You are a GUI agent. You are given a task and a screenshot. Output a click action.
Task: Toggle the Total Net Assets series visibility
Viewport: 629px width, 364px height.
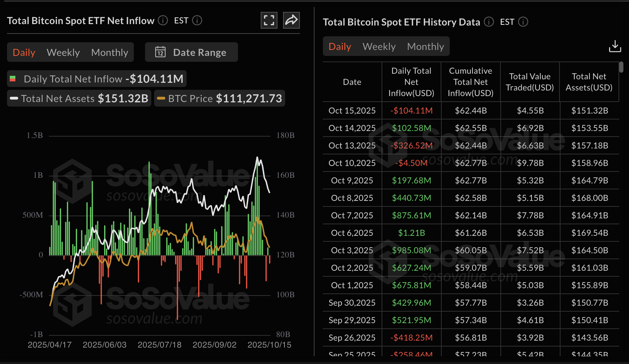[x=79, y=98]
